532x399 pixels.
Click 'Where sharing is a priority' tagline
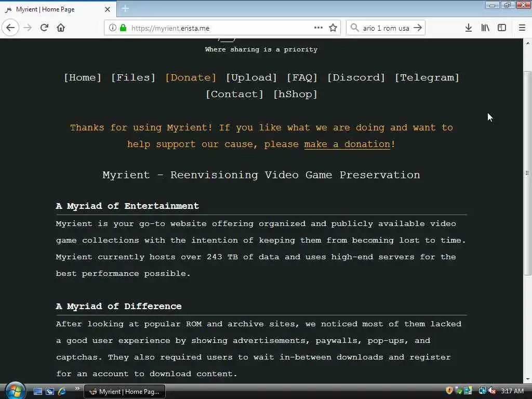click(x=261, y=49)
